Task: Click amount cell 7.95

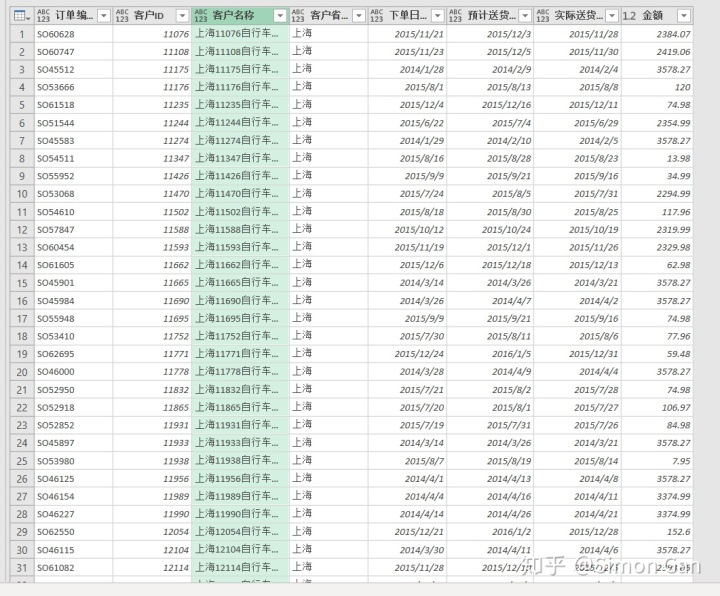Action: pyautogui.click(x=657, y=461)
